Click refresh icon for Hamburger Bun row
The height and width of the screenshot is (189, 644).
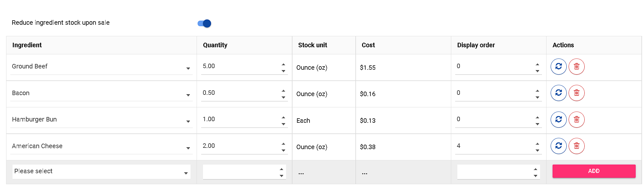558,120
